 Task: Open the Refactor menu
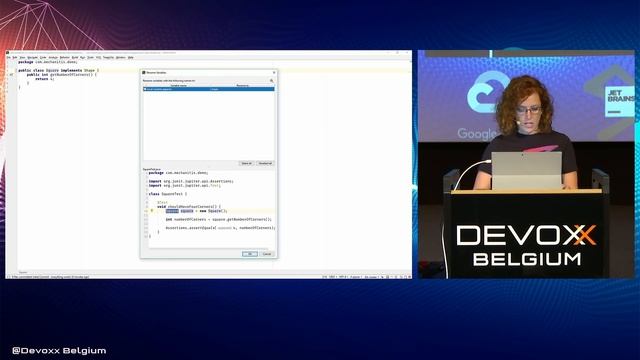64,58
